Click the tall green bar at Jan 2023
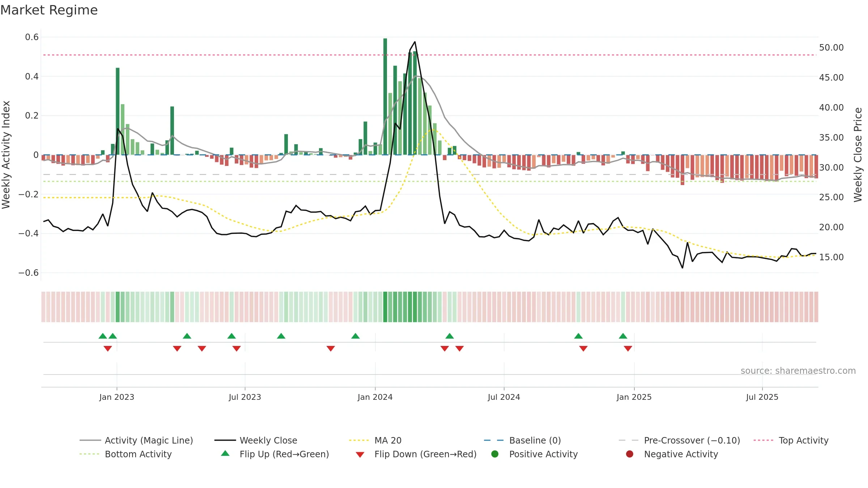Viewport: 868px width, 488px height. [x=118, y=111]
